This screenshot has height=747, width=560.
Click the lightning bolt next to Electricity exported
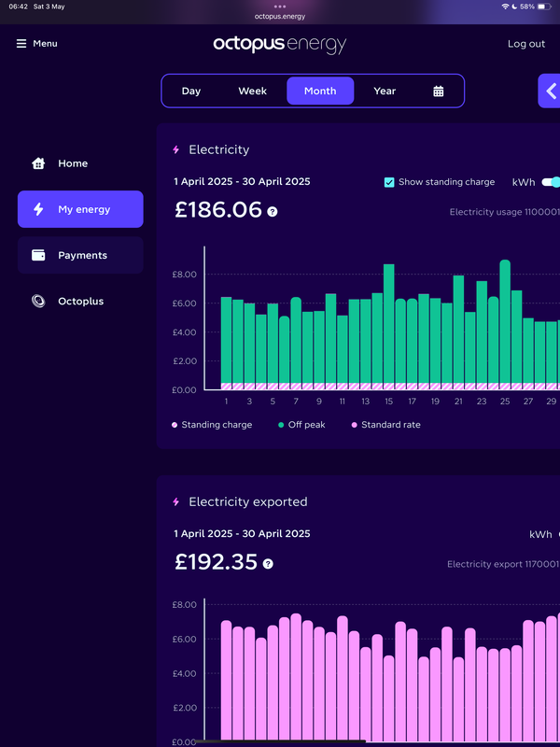coord(175,501)
